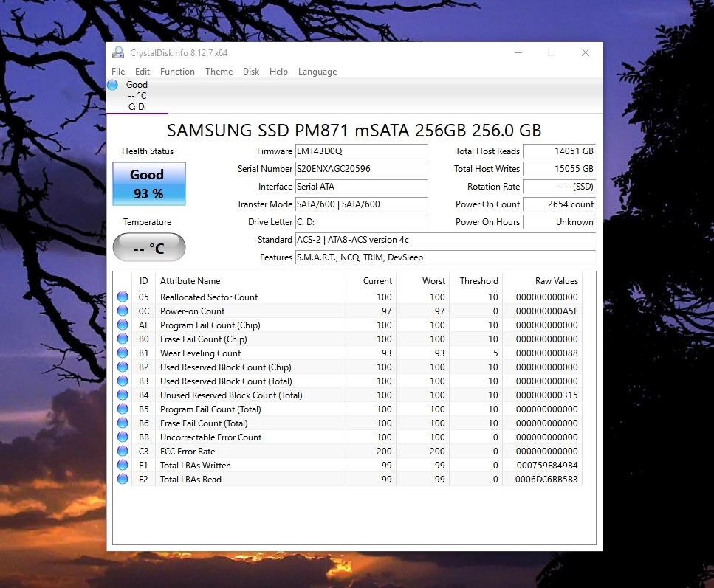Open the Edit menu

(x=142, y=72)
